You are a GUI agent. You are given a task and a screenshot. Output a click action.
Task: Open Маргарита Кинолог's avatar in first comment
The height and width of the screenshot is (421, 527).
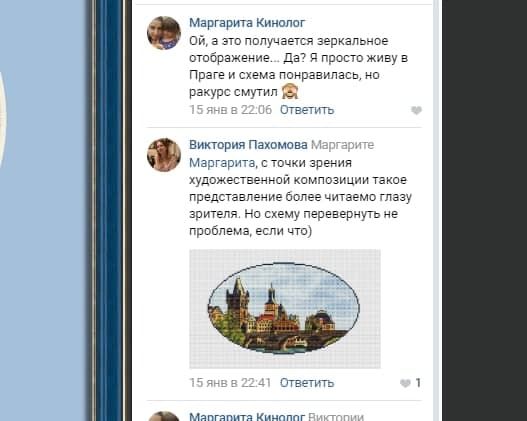click(164, 33)
